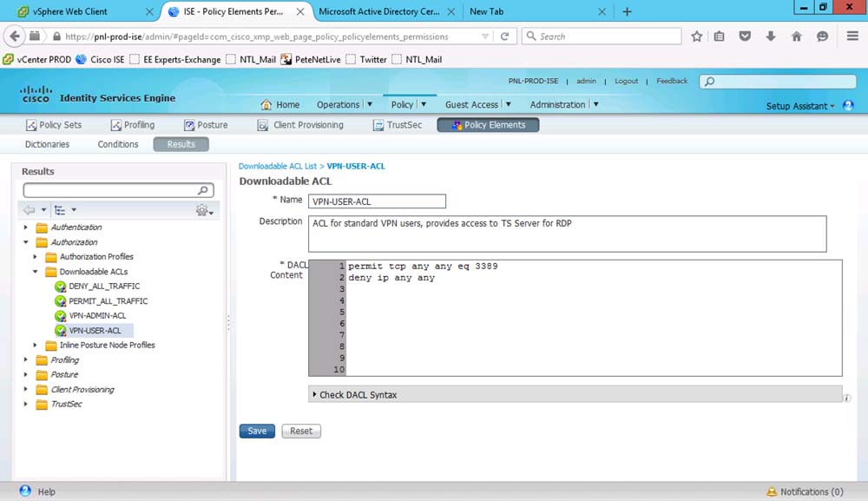Click the Downloadable ACL List breadcrumb

[278, 166]
